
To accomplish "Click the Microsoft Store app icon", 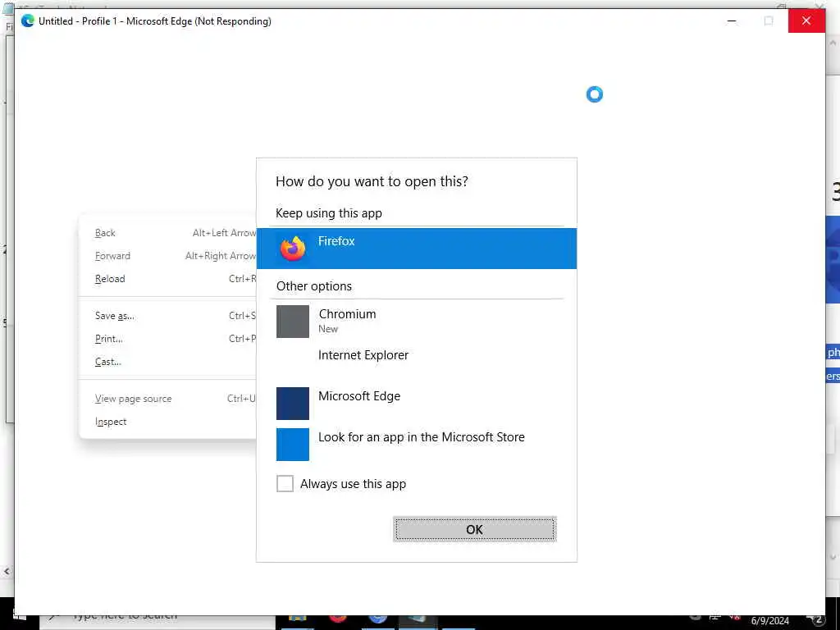I will (293, 444).
